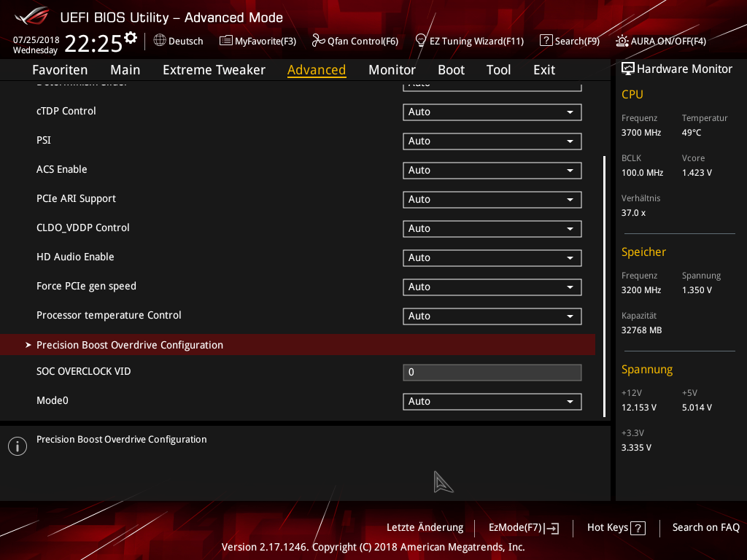Click Search on FAQ link
The image size is (747, 560).
[706, 528]
